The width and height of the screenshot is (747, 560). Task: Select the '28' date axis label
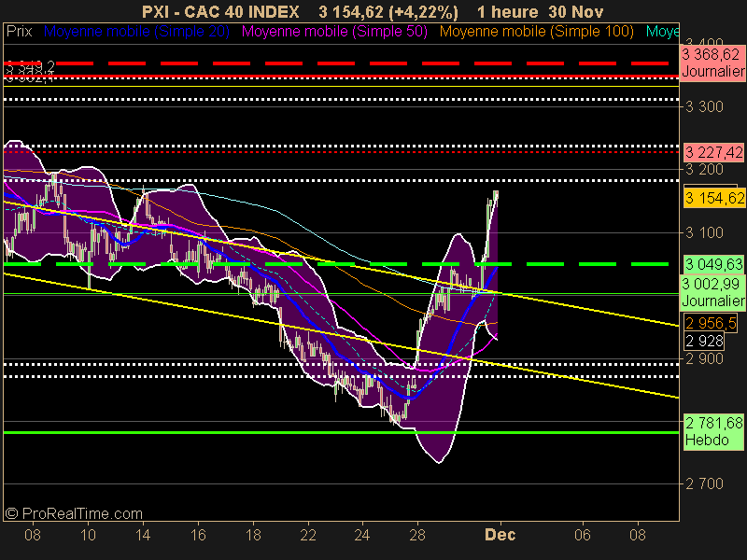[x=417, y=535]
